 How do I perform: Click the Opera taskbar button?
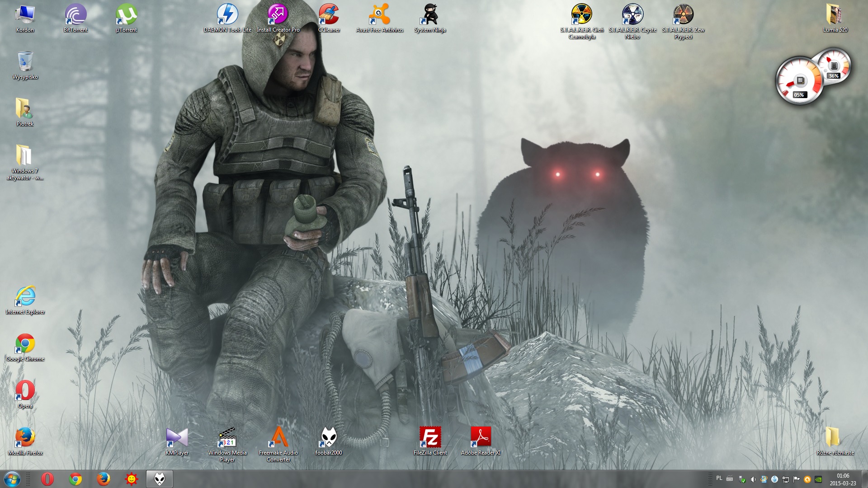pos(47,479)
